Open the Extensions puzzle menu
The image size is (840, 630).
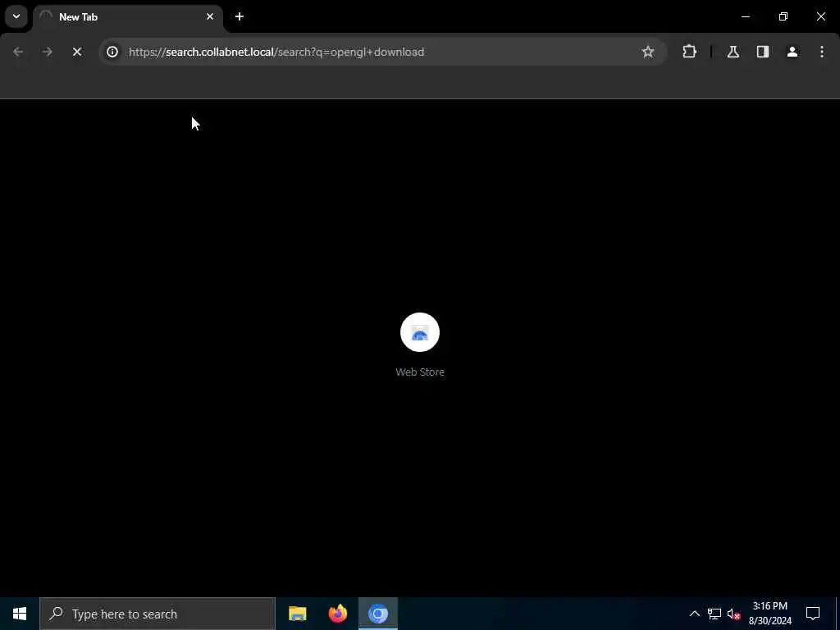689,52
